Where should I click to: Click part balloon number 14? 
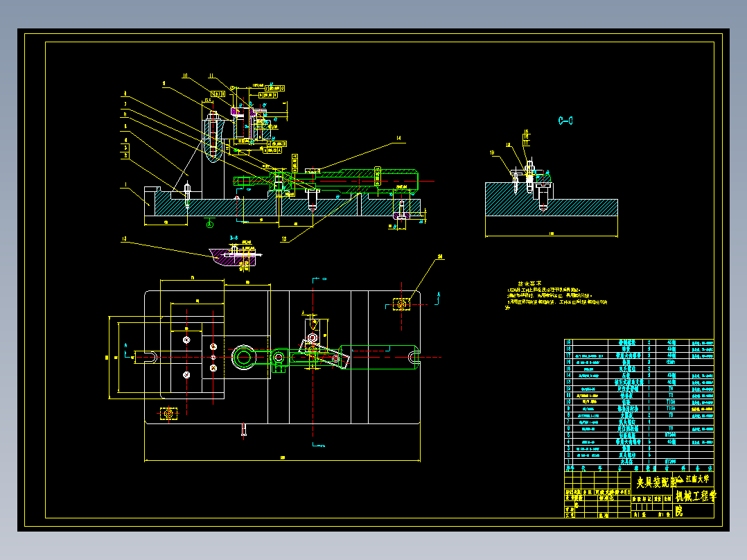click(398, 138)
